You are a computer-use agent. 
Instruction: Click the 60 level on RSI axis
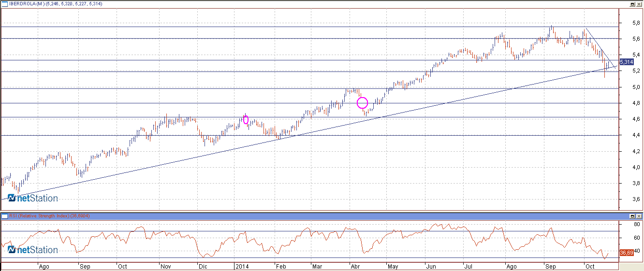(x=637, y=238)
